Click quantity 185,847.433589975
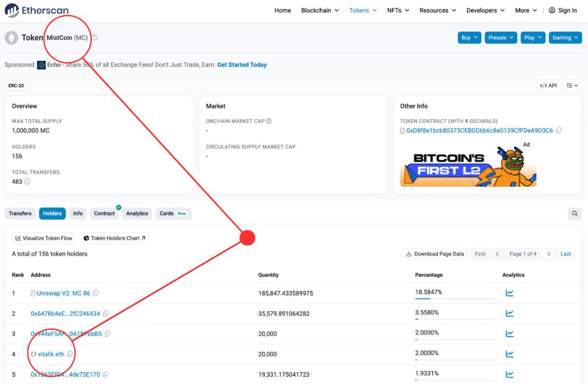 286,293
